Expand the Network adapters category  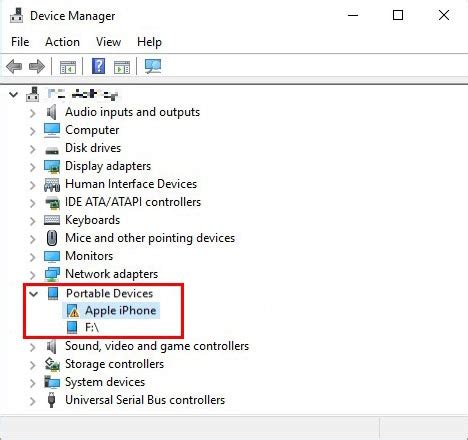coord(32,275)
